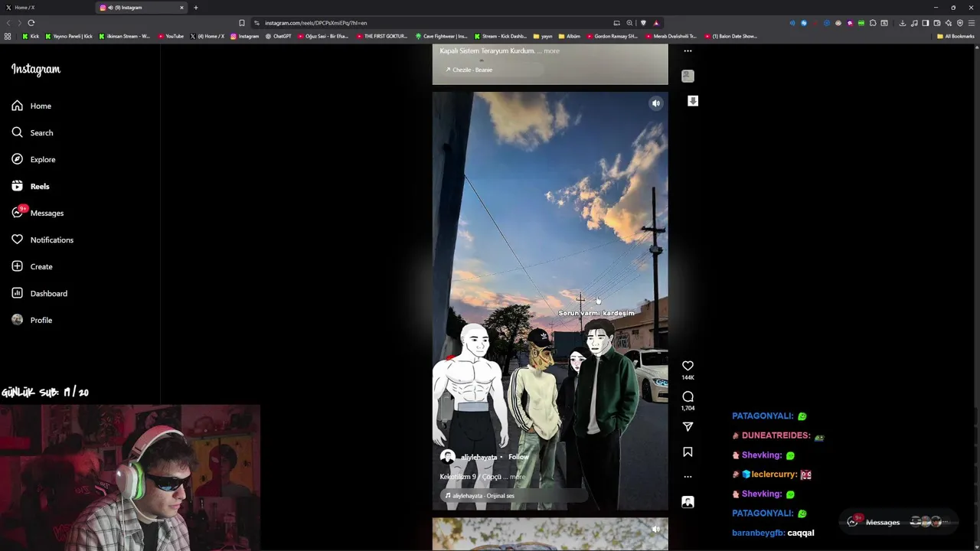Open the Instagram bookmark in the bookmarks bar

coord(245,36)
